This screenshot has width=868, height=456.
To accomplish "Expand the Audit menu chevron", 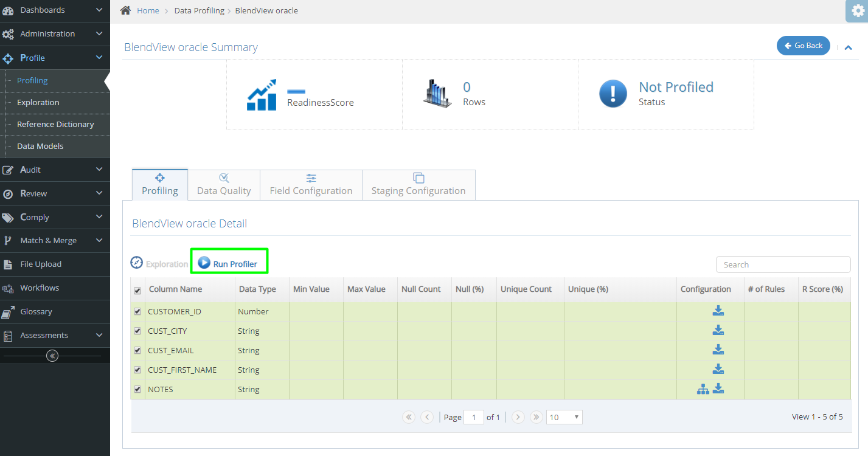I will [x=99, y=169].
